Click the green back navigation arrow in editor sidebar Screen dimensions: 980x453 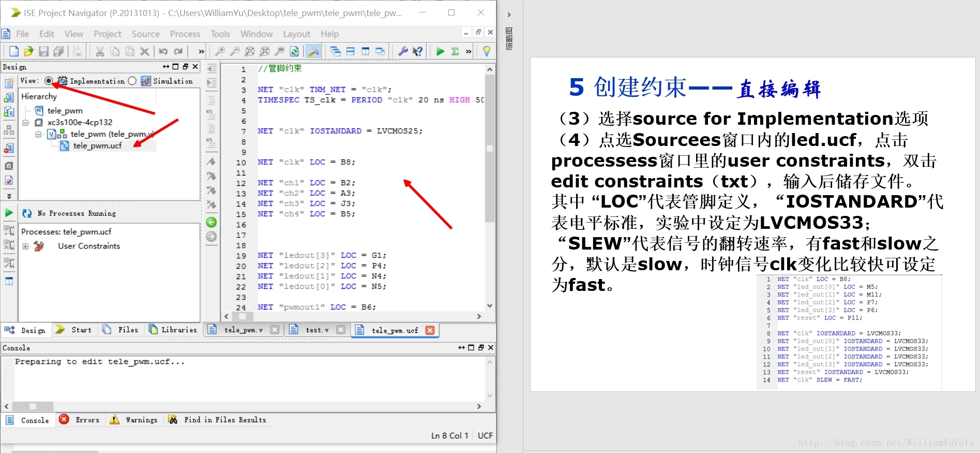[x=212, y=222]
